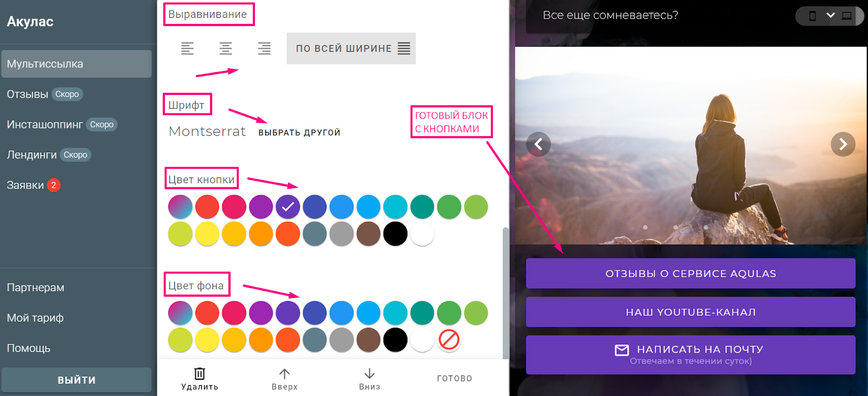868x396 pixels.
Task: Switch preview to mobile device icon
Action: point(812,16)
